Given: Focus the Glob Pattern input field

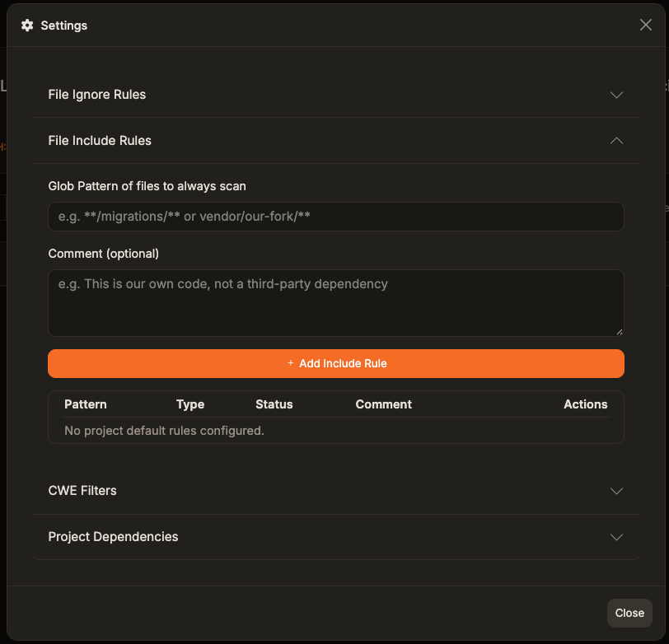Looking at the screenshot, I should pyautogui.click(x=336, y=217).
